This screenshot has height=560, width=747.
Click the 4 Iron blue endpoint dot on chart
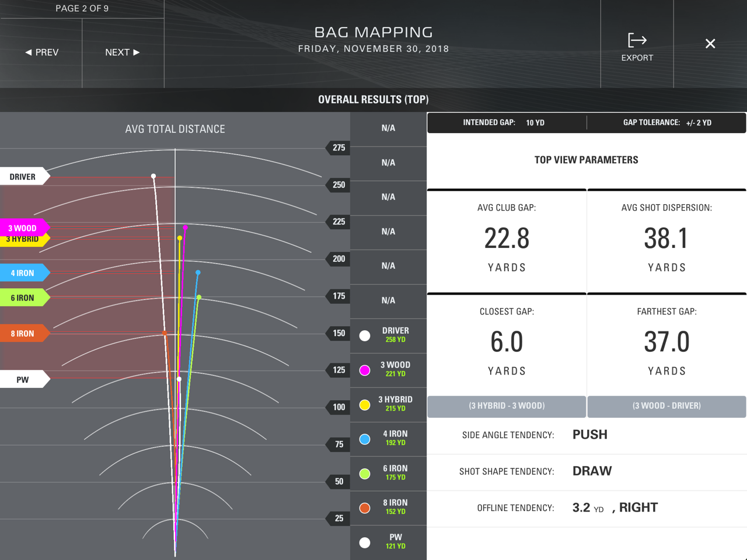point(198,272)
